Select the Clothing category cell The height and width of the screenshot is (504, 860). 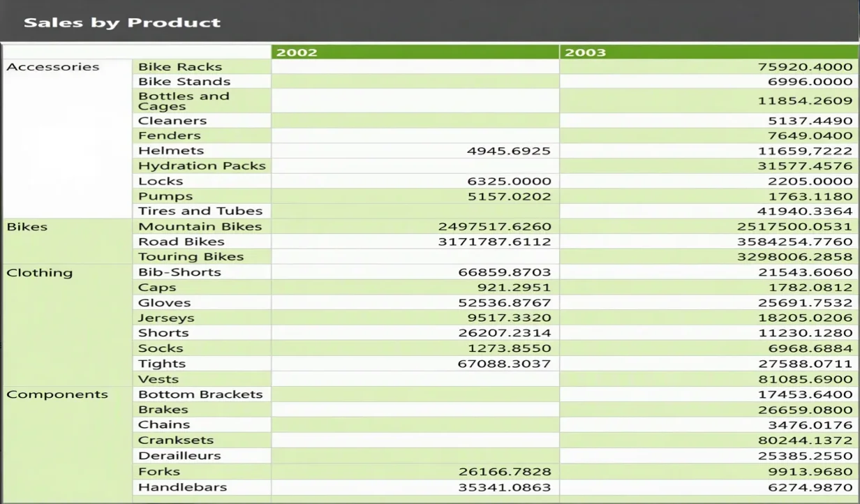pyautogui.click(x=68, y=325)
